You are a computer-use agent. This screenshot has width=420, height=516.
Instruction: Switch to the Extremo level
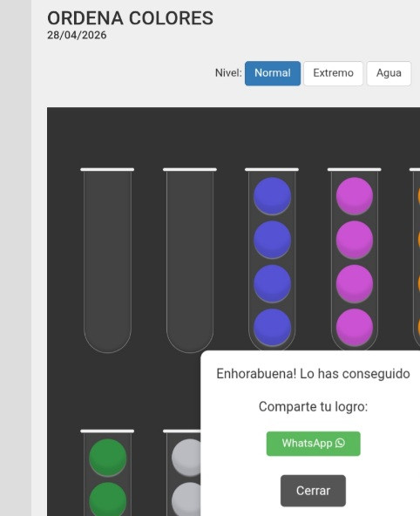coord(333,73)
